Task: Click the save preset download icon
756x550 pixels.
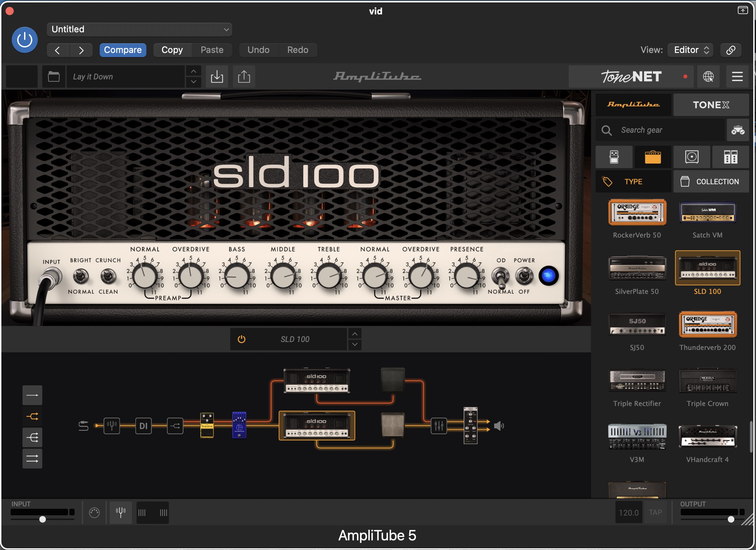Action: (217, 76)
